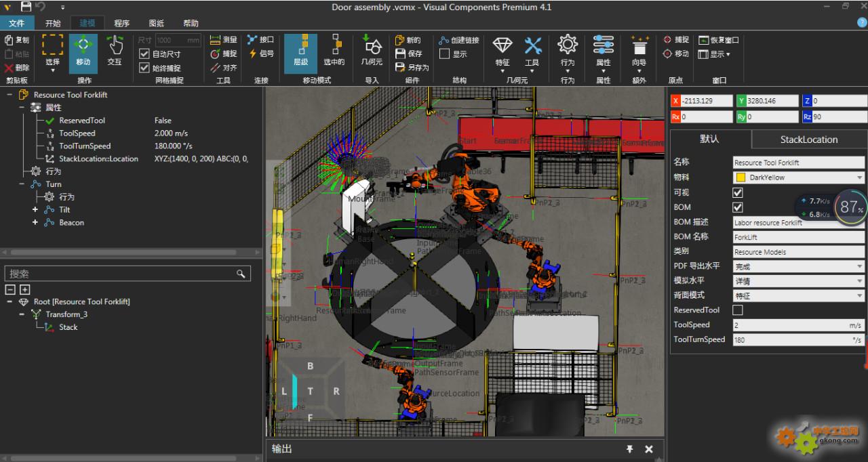Image resolution: width=868 pixels, height=462 pixels.
Task: Click the 工具 wrench tools icon
Action: [532, 51]
